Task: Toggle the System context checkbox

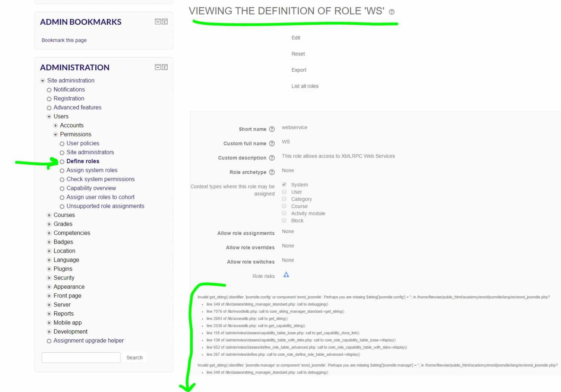Action: [x=284, y=185]
